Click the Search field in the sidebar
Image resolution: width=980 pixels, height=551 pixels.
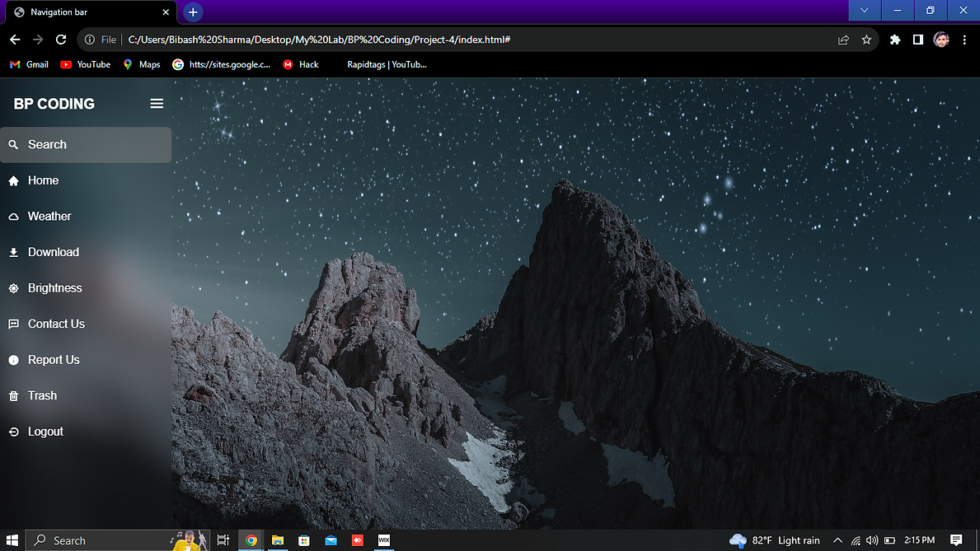coord(86,145)
